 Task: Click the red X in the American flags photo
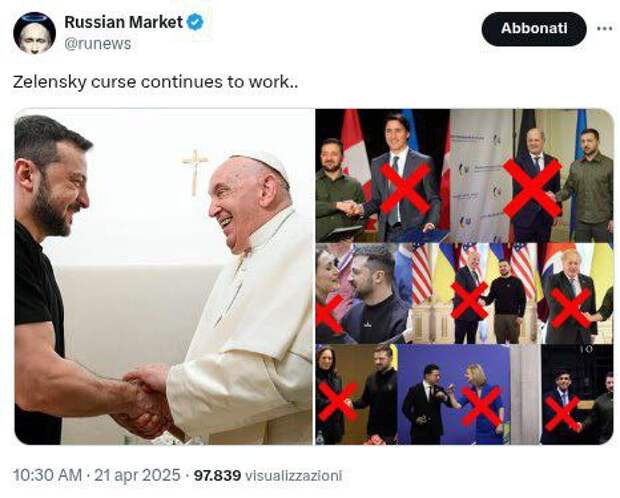point(469,300)
